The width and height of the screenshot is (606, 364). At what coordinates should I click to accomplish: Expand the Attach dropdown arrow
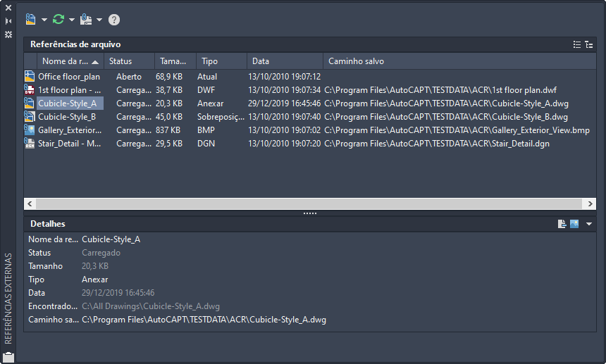click(x=44, y=20)
